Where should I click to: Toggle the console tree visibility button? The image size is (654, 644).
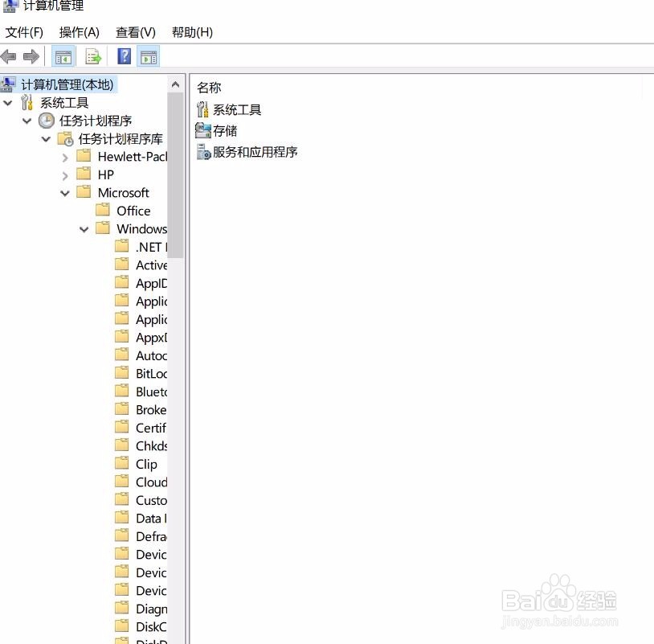coord(63,56)
